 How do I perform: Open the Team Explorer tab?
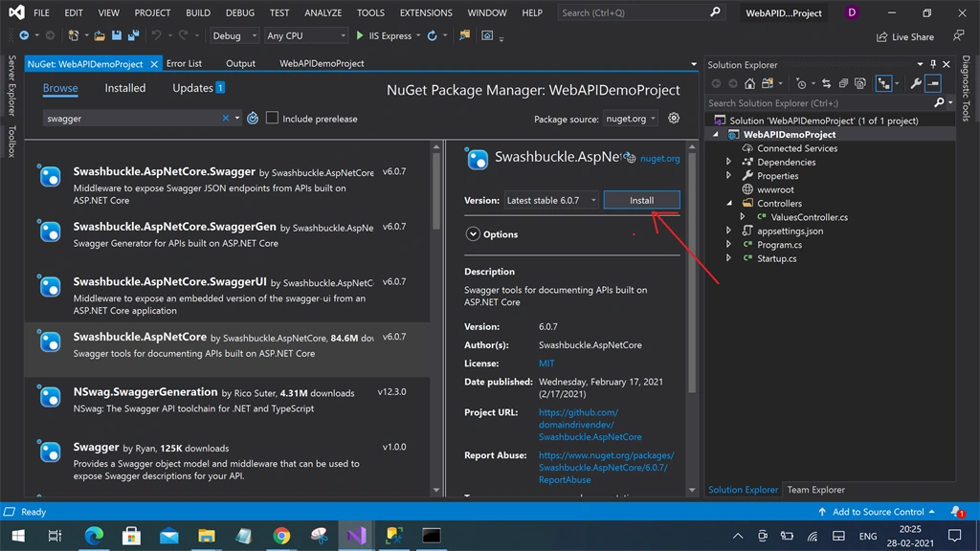coord(815,490)
